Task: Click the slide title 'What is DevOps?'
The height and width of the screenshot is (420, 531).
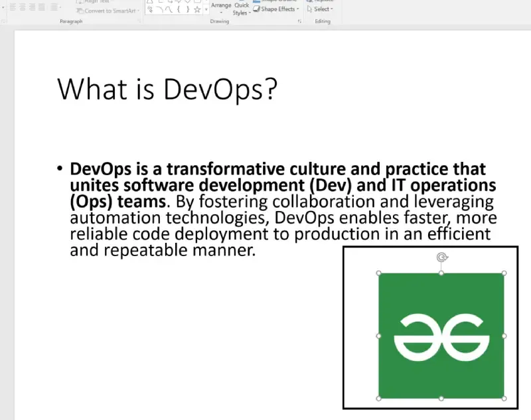Action: [x=167, y=90]
